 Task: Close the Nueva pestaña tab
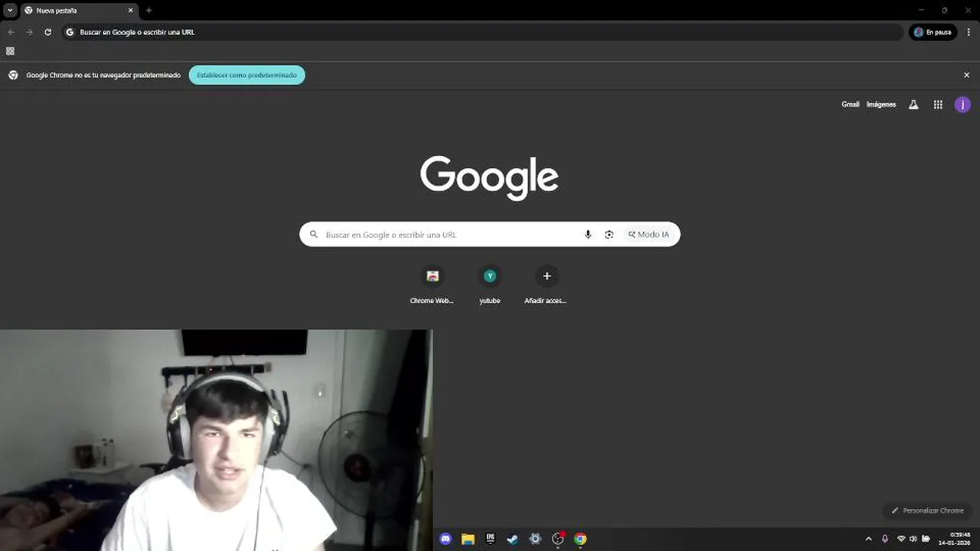point(131,11)
